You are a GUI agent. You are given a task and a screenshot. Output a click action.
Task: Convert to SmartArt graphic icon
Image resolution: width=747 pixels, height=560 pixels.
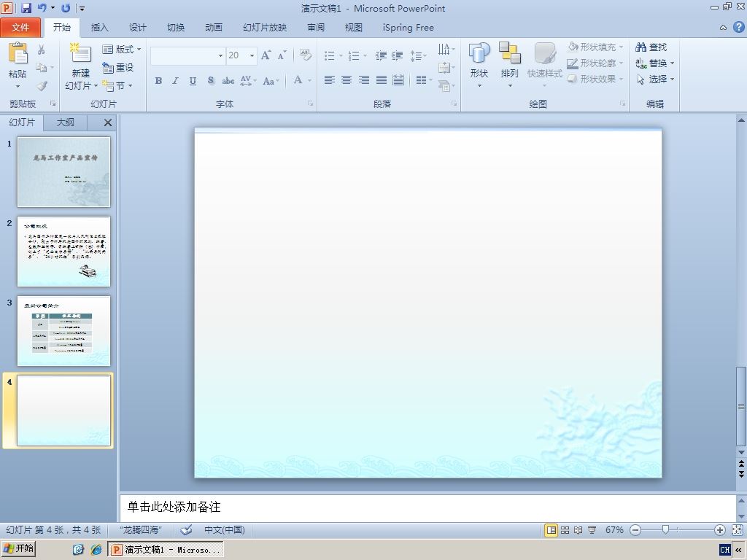[446, 86]
